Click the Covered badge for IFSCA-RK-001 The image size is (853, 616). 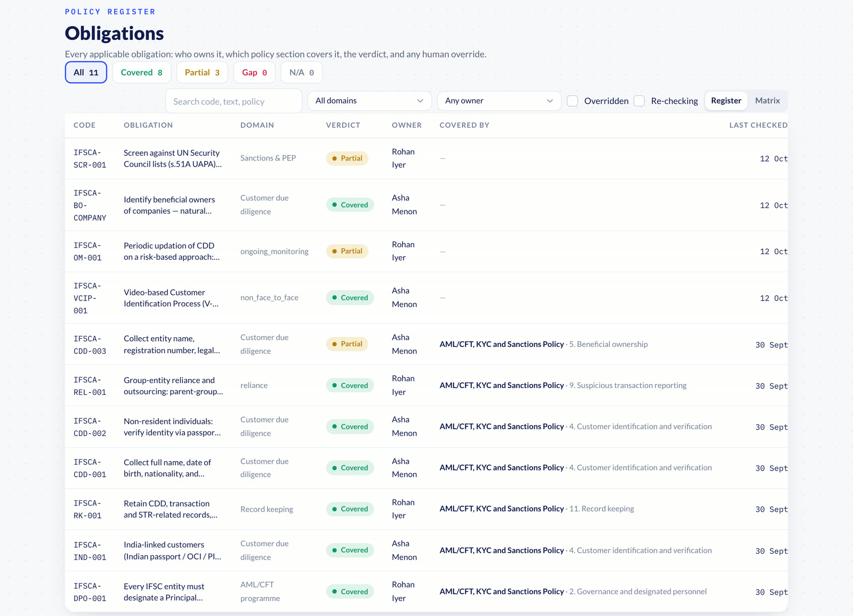[x=350, y=509]
